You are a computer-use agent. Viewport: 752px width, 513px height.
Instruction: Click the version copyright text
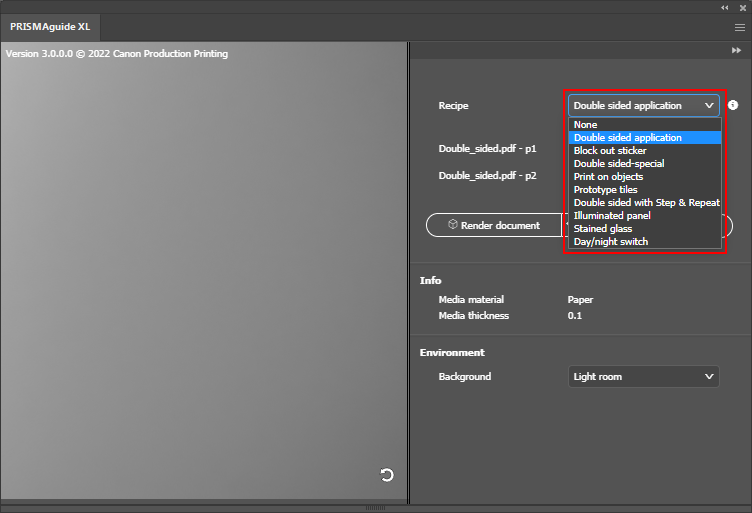(117, 54)
